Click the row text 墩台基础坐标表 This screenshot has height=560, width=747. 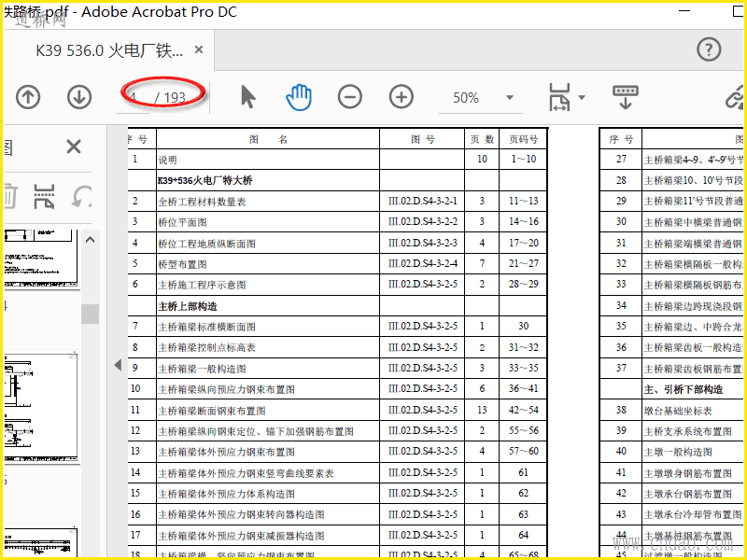pos(678,411)
